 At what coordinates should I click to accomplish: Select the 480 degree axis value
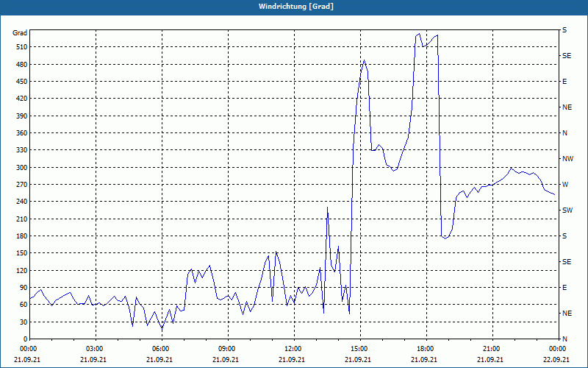click(x=22, y=65)
